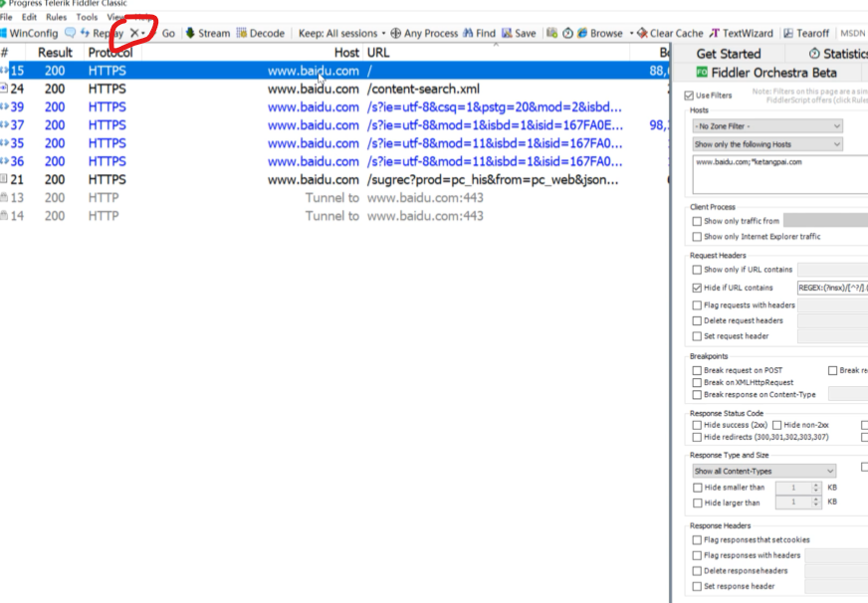Open the Rules menu
Viewport: 868px width, 603px height.
(56, 17)
